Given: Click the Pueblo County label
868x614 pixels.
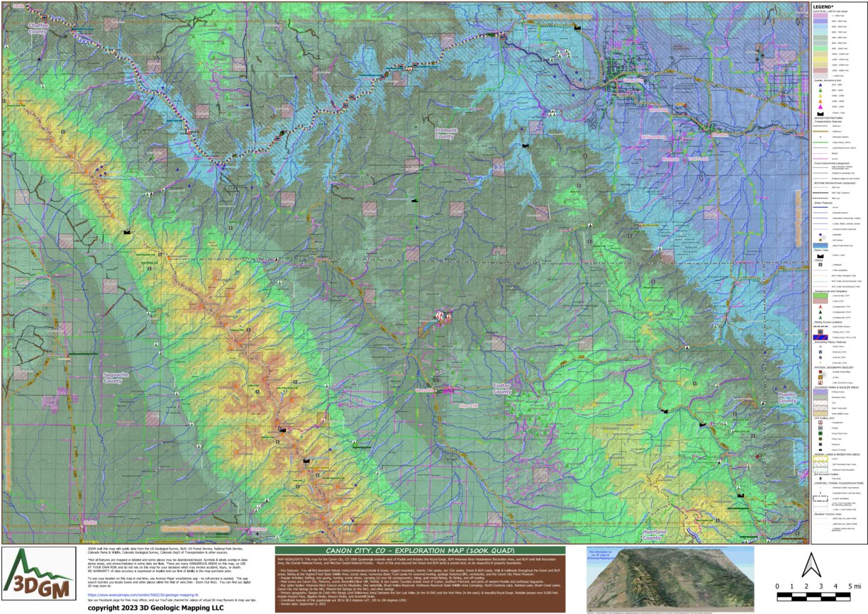Looking at the screenshot, I should (787, 398).
